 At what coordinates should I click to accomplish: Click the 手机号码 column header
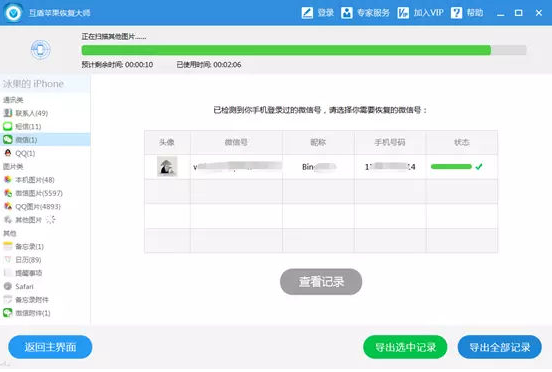(x=390, y=142)
